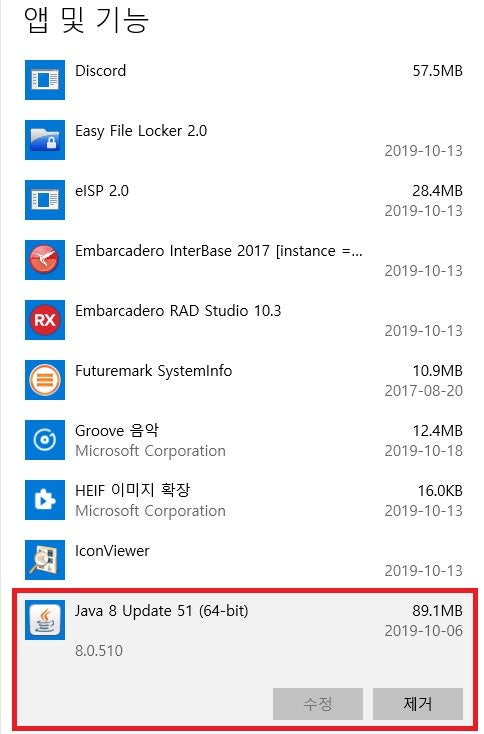Click the eISP 2.0 app icon

[45, 199]
